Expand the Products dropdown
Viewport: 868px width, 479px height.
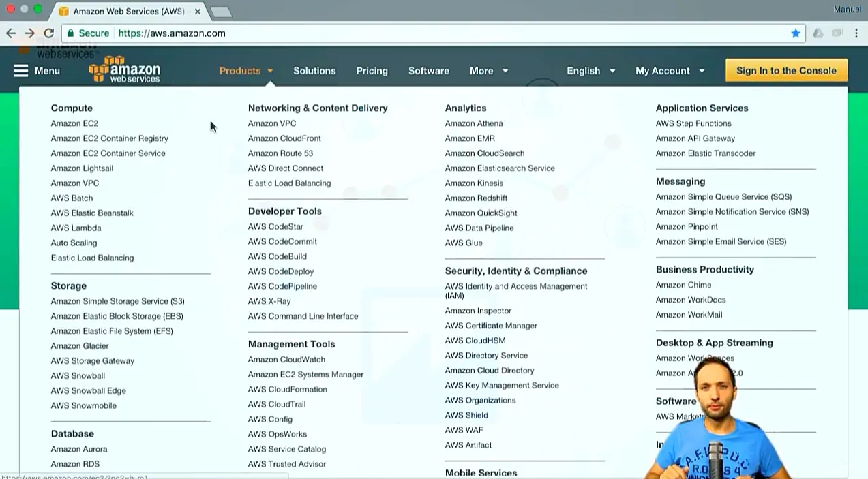246,71
